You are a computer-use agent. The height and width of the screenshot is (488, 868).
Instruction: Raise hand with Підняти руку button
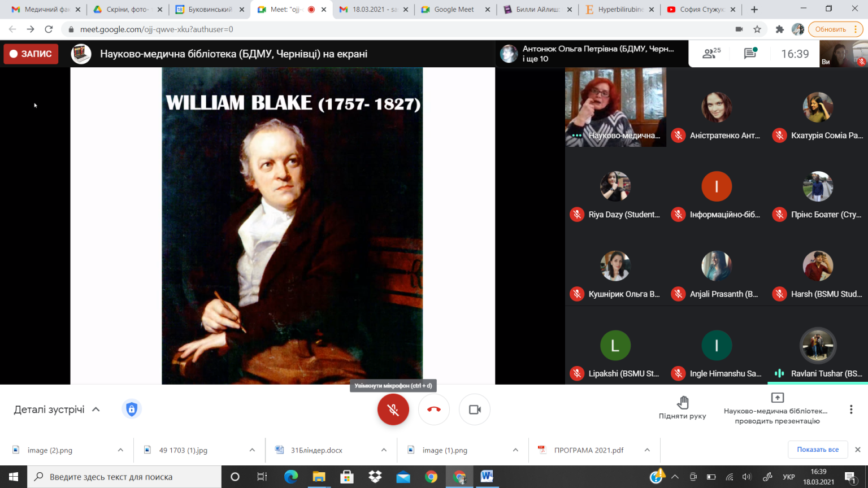pos(682,408)
